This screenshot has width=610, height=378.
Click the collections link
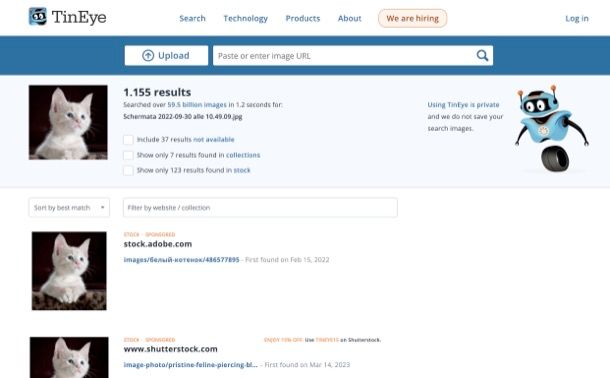tap(243, 155)
